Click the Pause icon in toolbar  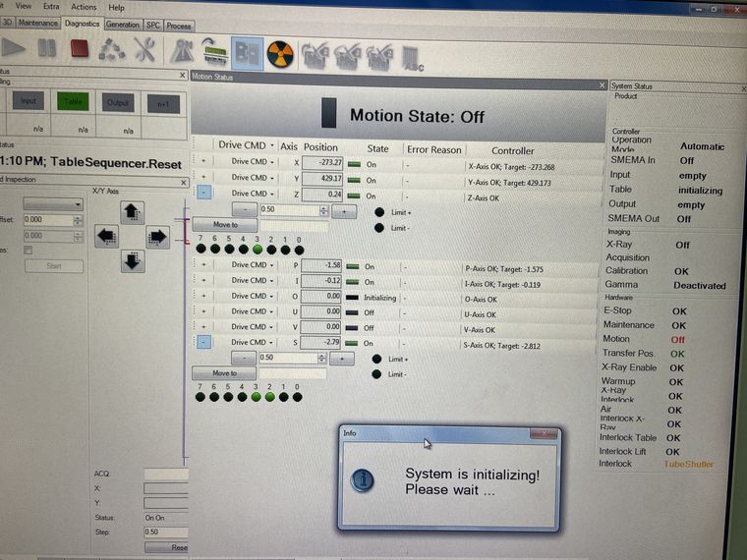[x=46, y=48]
